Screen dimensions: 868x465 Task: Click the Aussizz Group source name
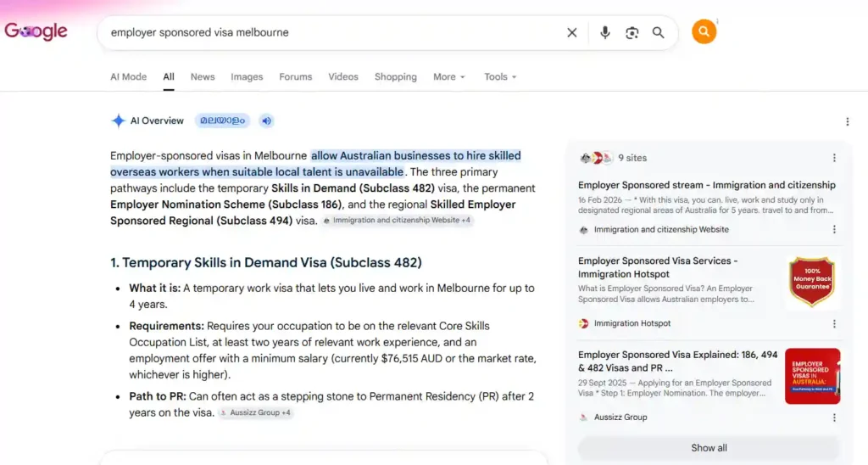click(x=620, y=417)
